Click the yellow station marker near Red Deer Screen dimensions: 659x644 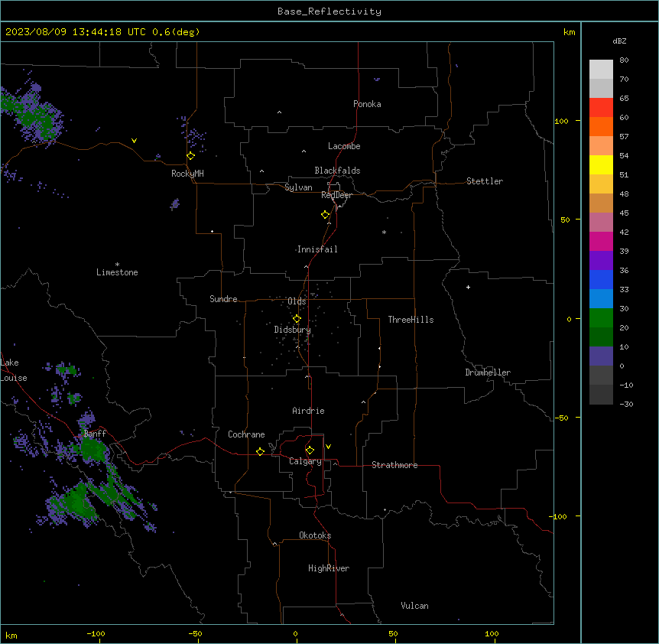[325, 215]
